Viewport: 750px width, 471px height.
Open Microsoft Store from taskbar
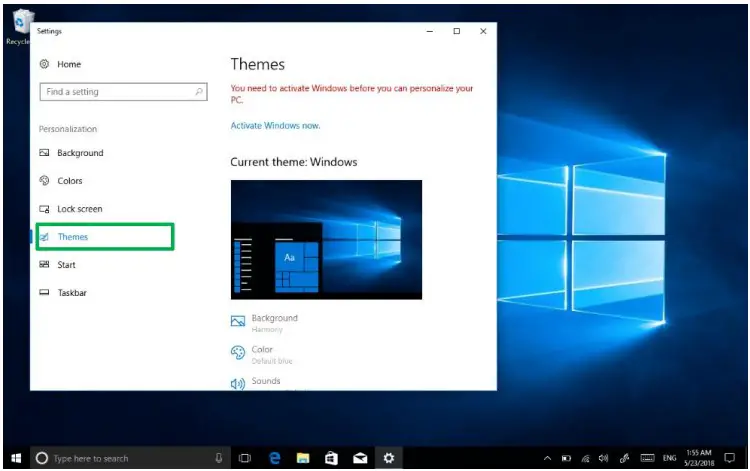tap(331, 458)
